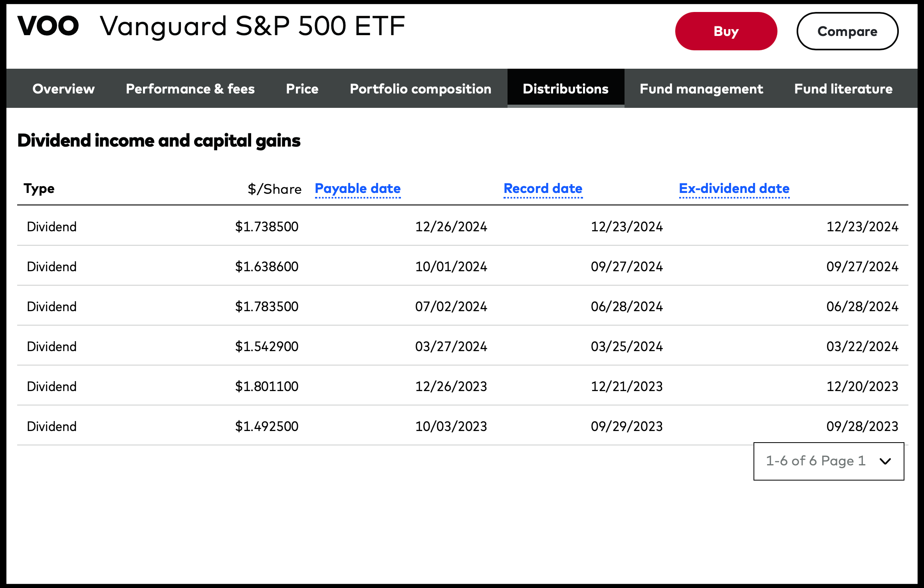Screen dimensions: 924x588
Task: Expand the 1-6 of 6 Page 1 dropdown
Action: tap(816, 461)
